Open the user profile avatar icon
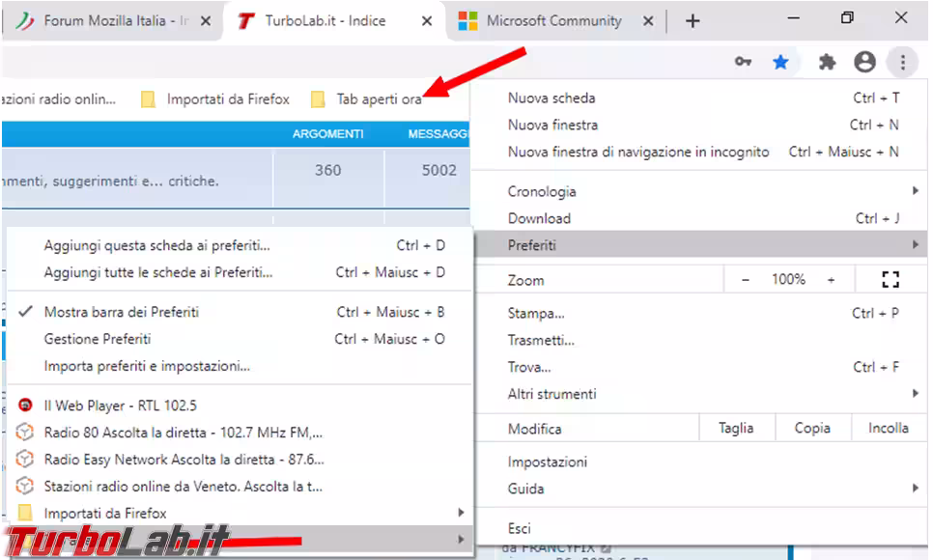The height and width of the screenshot is (560, 933). pos(864,62)
